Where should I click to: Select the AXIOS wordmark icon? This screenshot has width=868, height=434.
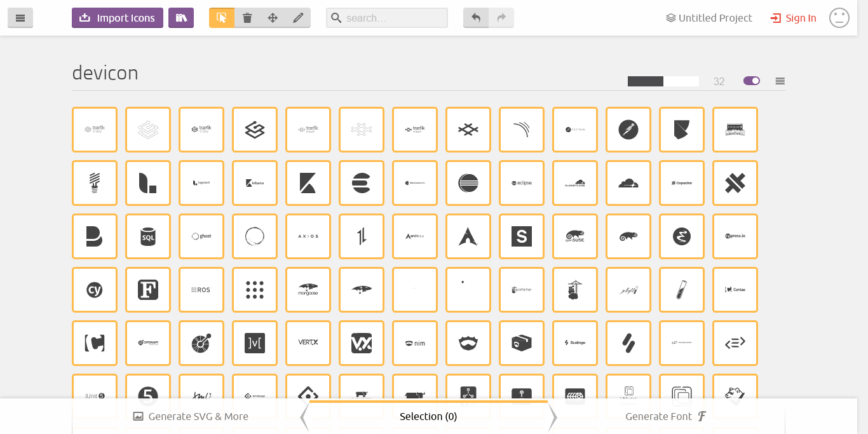(x=308, y=236)
